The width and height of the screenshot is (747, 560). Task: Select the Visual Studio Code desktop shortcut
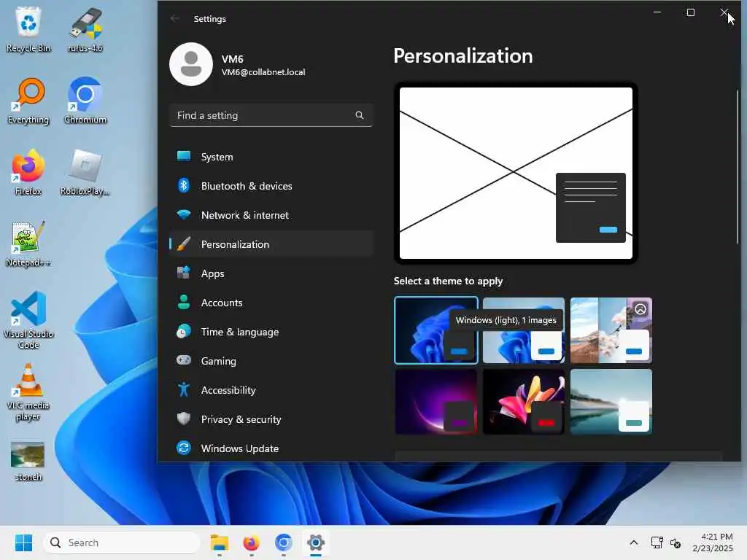[x=28, y=320]
